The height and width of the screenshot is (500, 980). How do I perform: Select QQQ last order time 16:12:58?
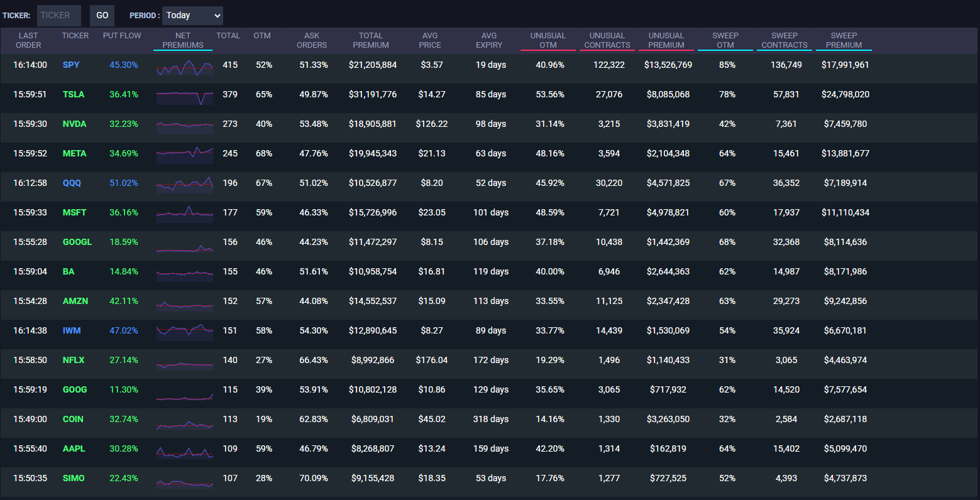click(30, 183)
